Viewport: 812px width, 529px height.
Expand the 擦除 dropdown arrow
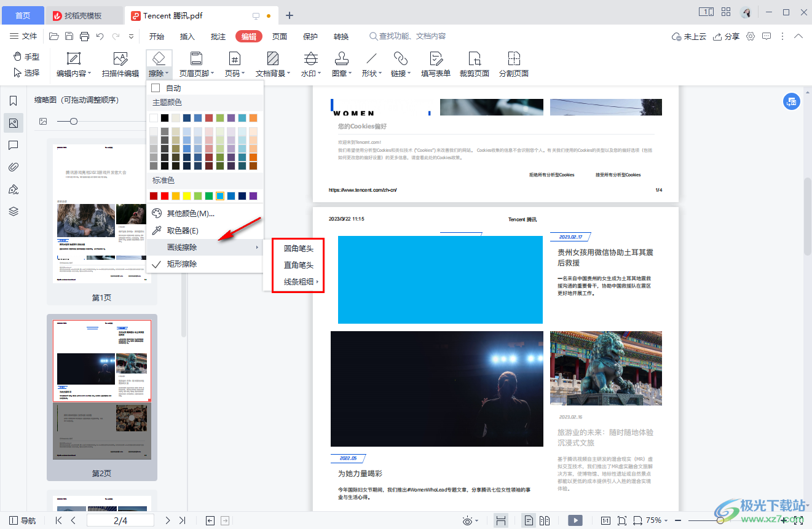click(167, 74)
